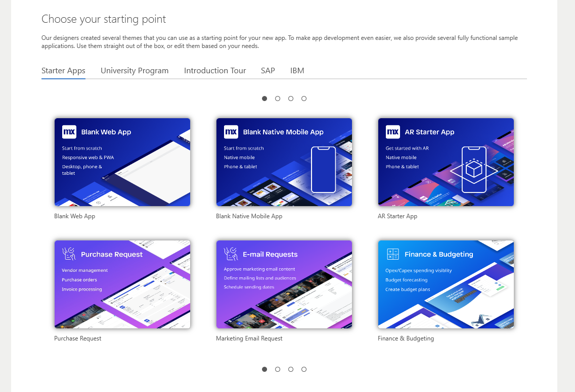Image resolution: width=575 pixels, height=392 pixels.
Task: Choose the Purchase Request template thumbnail
Action: click(x=122, y=284)
